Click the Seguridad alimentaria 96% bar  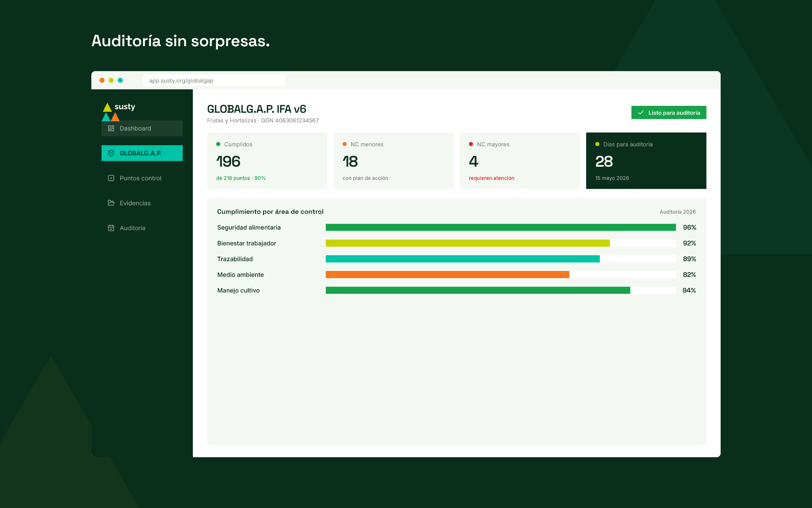pos(501,227)
